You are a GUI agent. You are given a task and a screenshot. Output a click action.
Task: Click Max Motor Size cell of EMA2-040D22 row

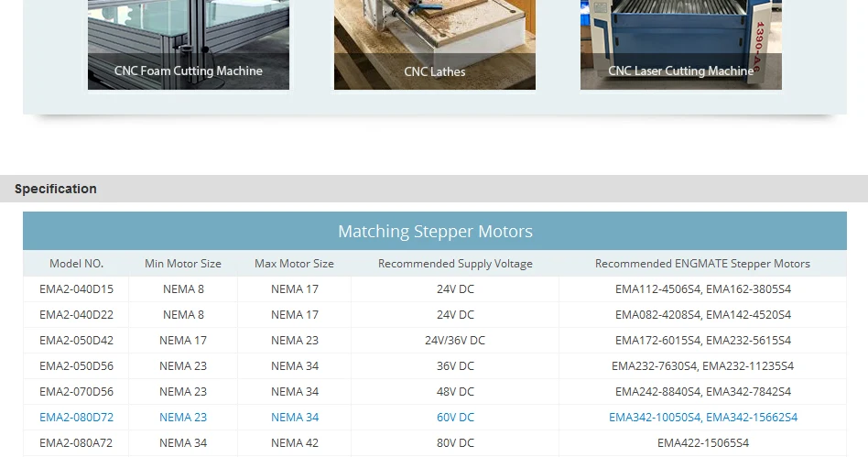coord(295,315)
